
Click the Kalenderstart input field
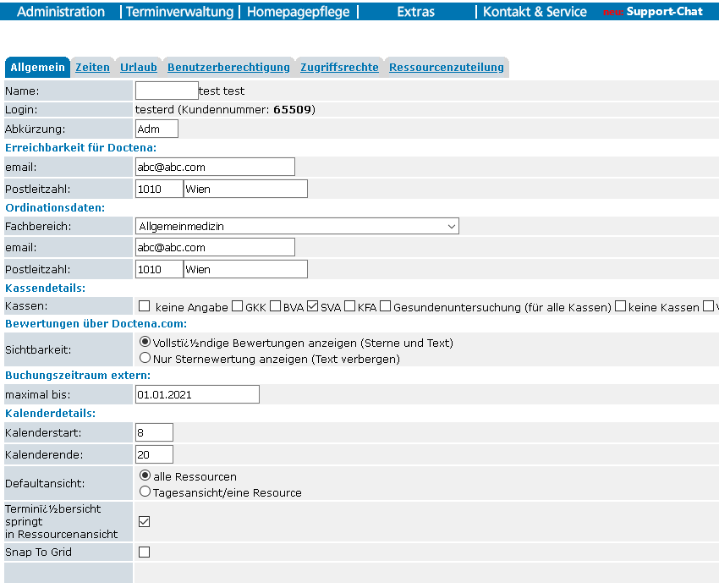point(154,432)
